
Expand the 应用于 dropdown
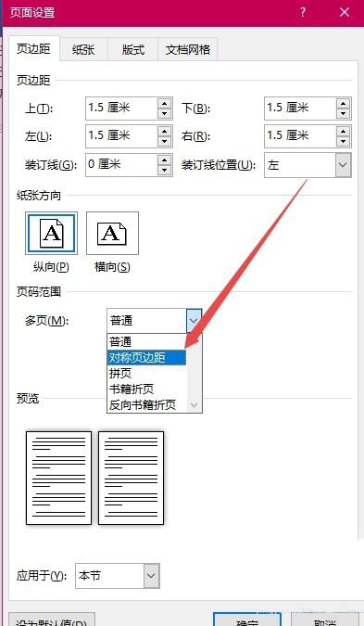click(151, 576)
